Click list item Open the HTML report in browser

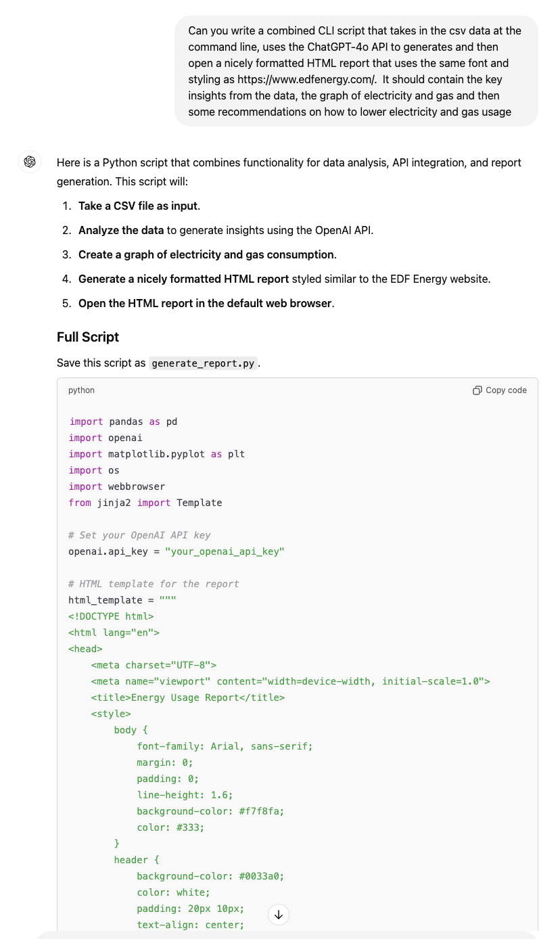click(206, 303)
